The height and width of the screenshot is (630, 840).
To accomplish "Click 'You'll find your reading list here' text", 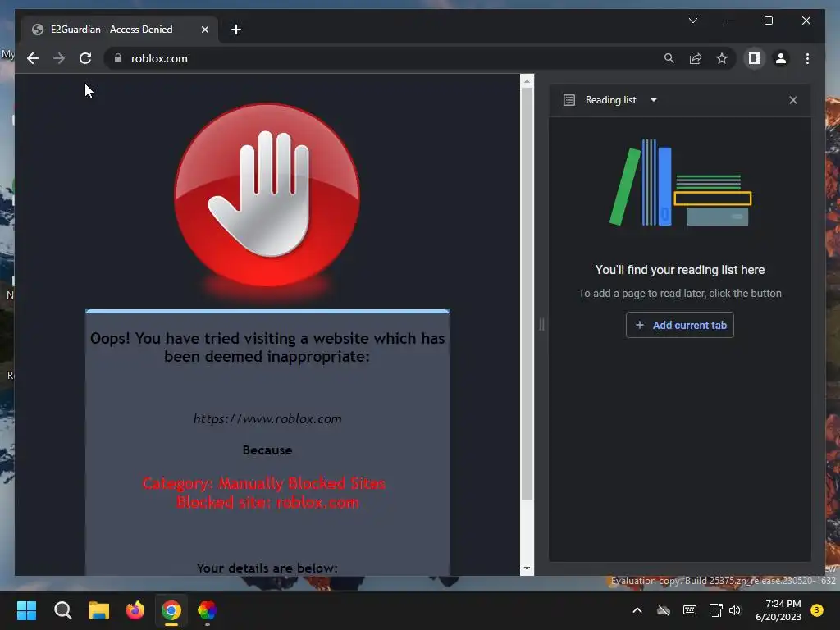I will pyautogui.click(x=680, y=269).
